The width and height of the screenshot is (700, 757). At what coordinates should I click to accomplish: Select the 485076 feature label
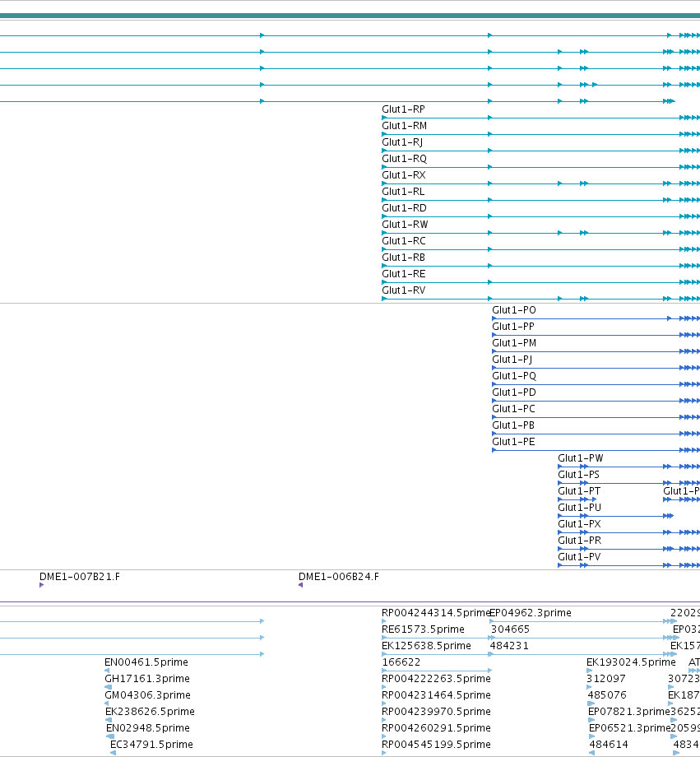coord(607,694)
